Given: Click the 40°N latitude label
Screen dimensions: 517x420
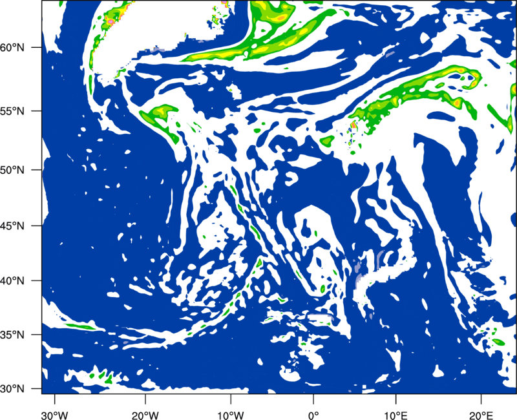Looking at the screenshot, I should 12,281.
